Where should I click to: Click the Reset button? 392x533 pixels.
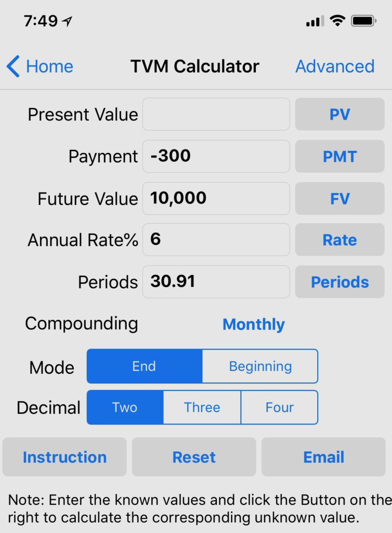pyautogui.click(x=194, y=457)
